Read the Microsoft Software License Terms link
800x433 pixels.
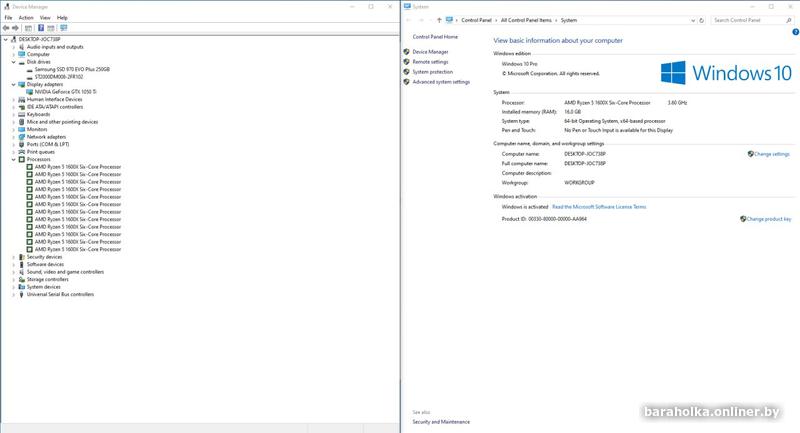(599, 207)
